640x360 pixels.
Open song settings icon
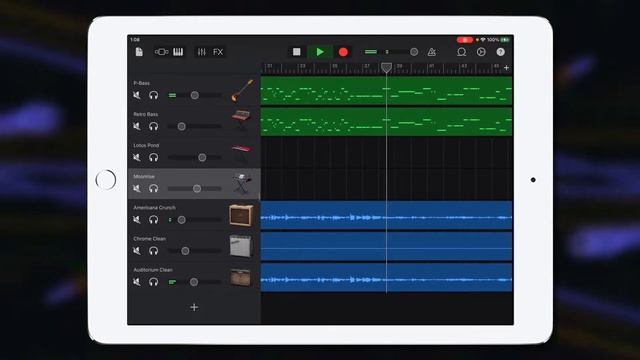coord(481,52)
